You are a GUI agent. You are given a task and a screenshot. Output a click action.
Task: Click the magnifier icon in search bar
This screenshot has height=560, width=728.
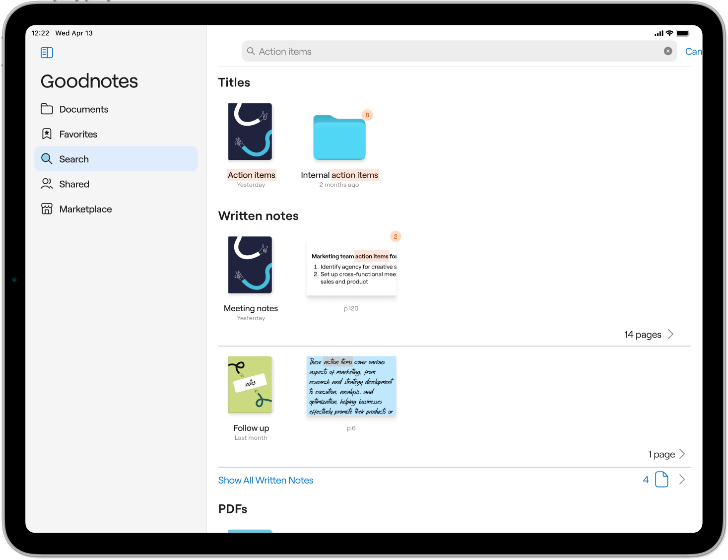251,51
